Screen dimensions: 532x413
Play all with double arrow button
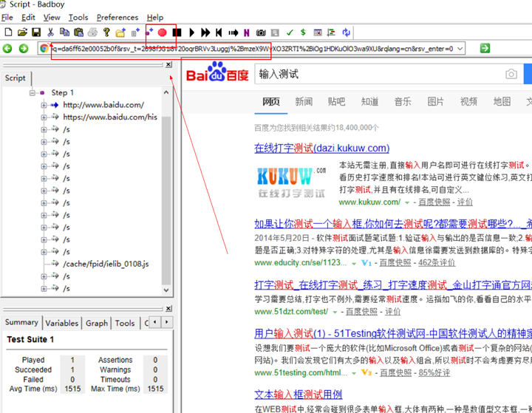[x=205, y=33]
